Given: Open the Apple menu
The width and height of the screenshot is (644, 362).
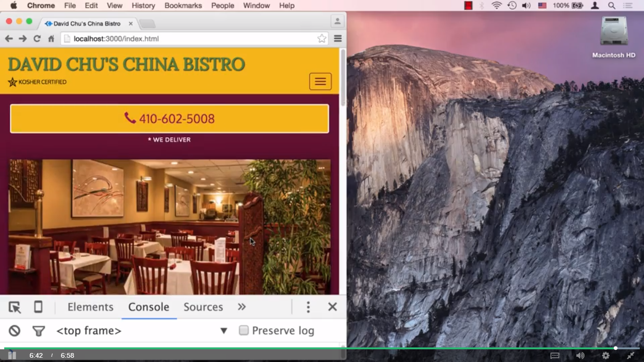Looking at the screenshot, I should coord(13,6).
